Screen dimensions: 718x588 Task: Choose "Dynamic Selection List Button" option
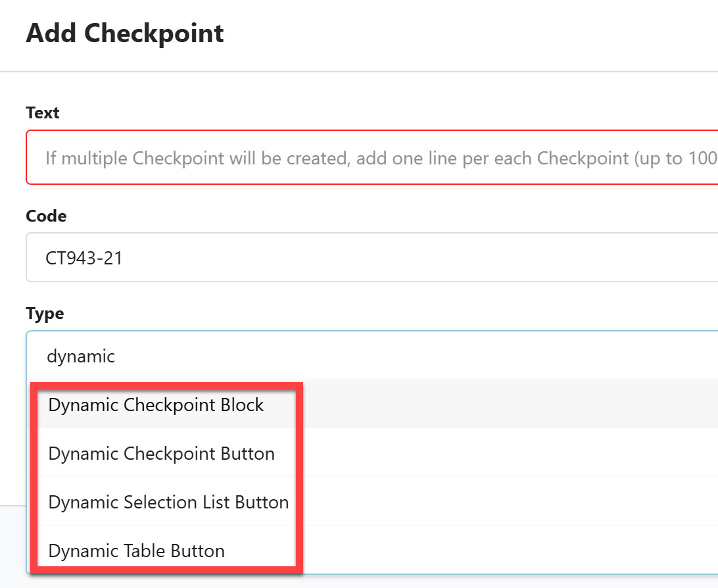pos(168,502)
